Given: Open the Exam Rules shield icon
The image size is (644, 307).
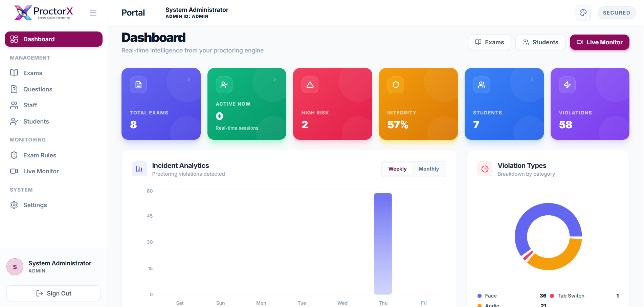Looking at the screenshot, I should pyautogui.click(x=14, y=155).
